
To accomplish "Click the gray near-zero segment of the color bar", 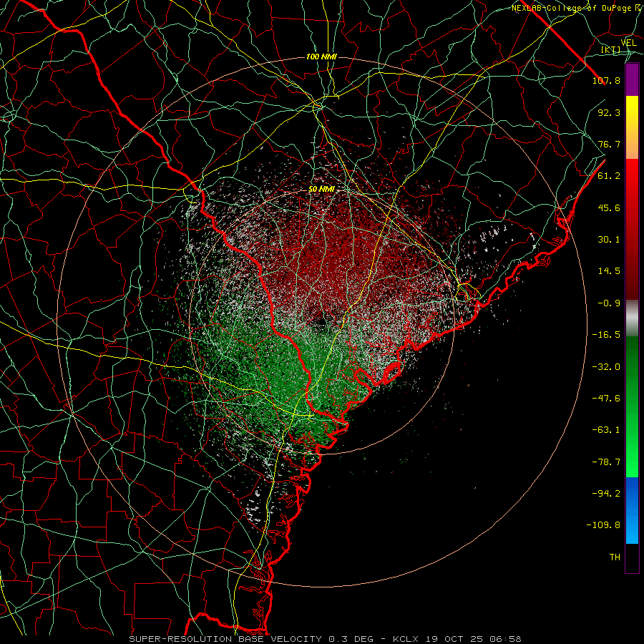I will (x=632, y=318).
